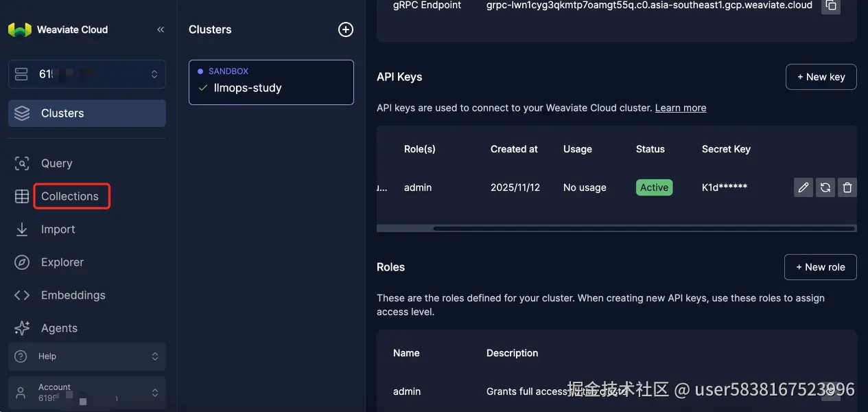This screenshot has height=412, width=868.
Task: Click the Weaviate Cloud logo
Action: click(x=20, y=30)
